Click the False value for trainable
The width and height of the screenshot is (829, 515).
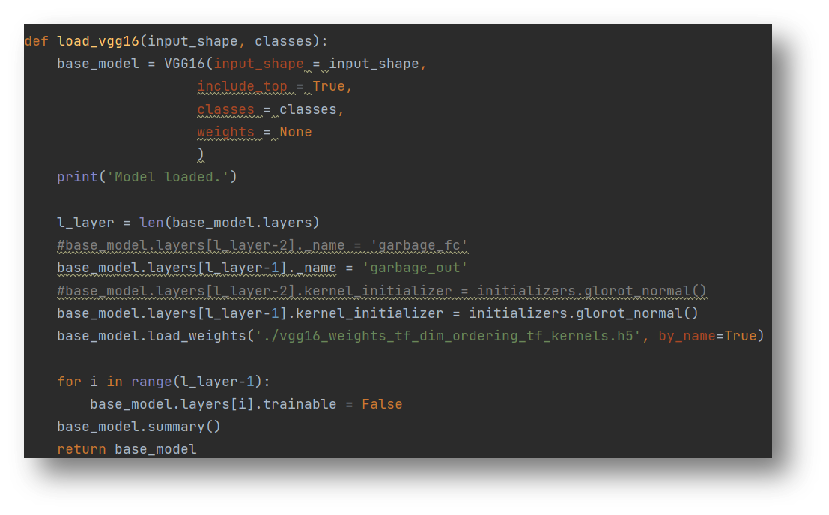coord(382,404)
